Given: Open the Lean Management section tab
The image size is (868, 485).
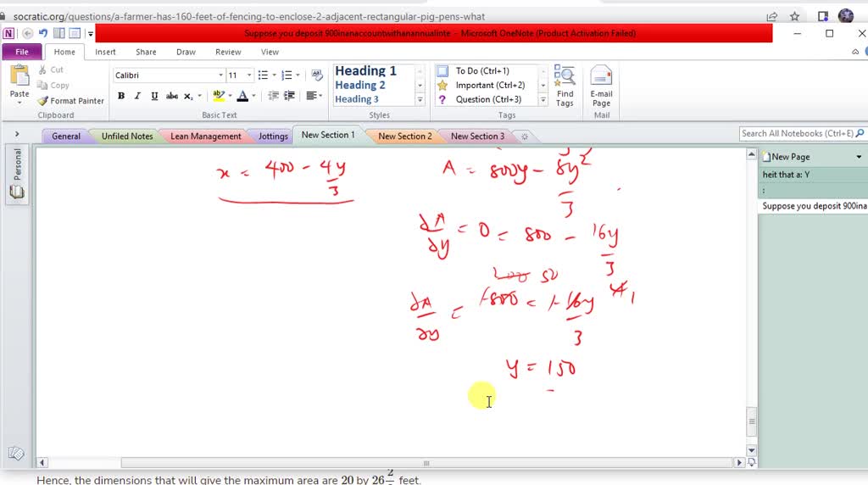Looking at the screenshot, I should (x=205, y=137).
